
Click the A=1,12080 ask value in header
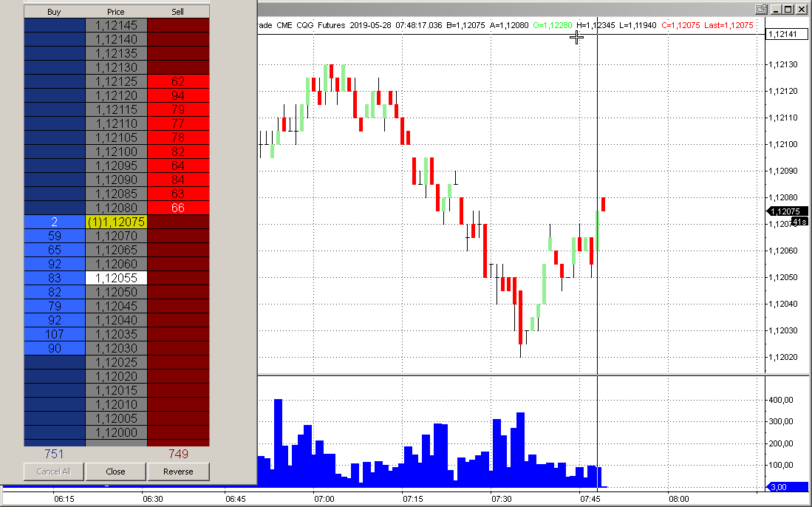509,25
